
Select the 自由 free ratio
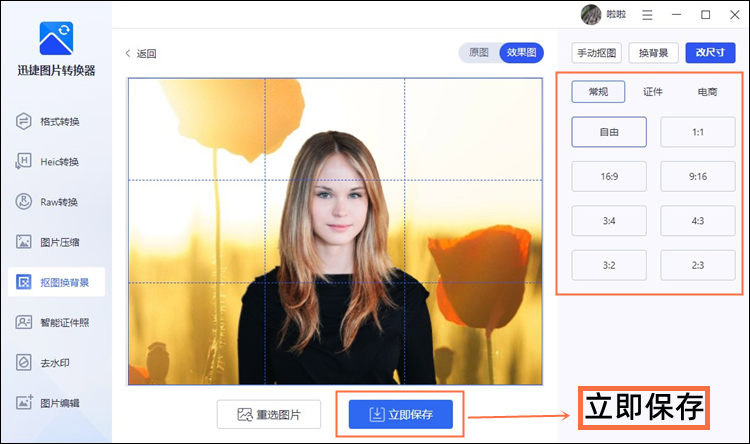click(609, 132)
